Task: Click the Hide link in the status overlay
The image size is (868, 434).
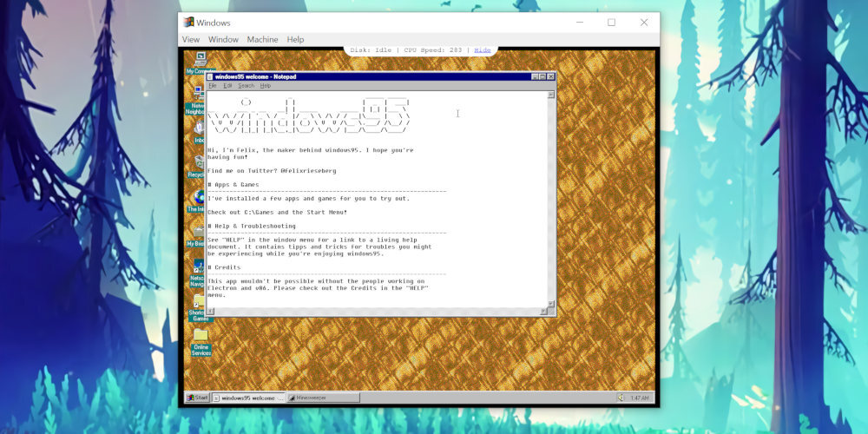Action: tap(482, 49)
